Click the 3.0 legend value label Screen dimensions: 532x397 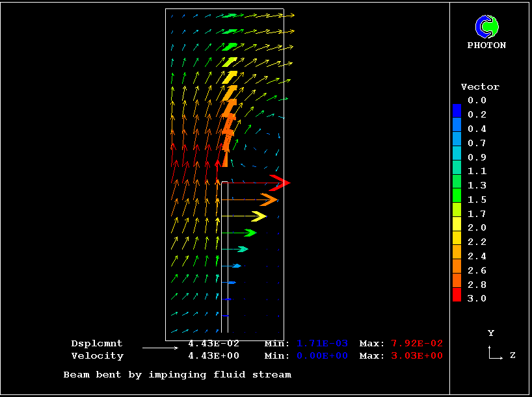[477, 298]
